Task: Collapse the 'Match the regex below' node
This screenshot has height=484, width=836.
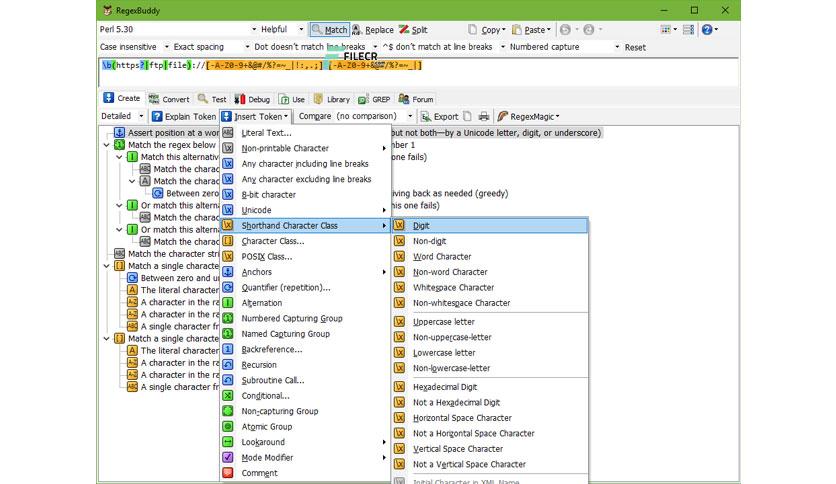Action: (x=107, y=145)
